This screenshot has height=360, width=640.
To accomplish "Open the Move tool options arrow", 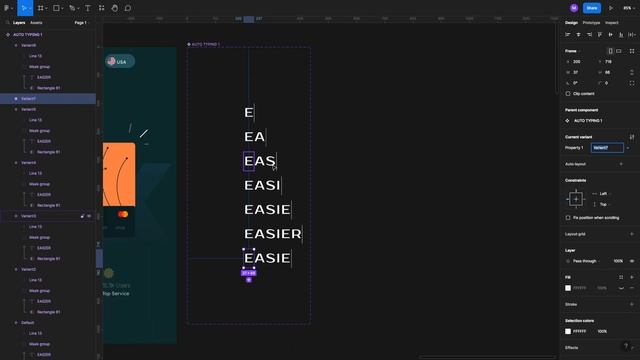I will (x=30, y=8).
